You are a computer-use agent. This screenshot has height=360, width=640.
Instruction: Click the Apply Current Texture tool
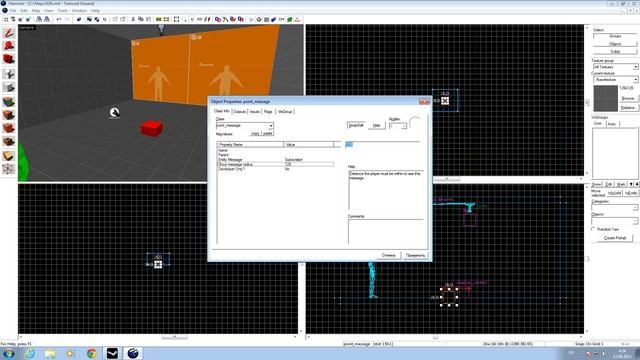pos(9,115)
